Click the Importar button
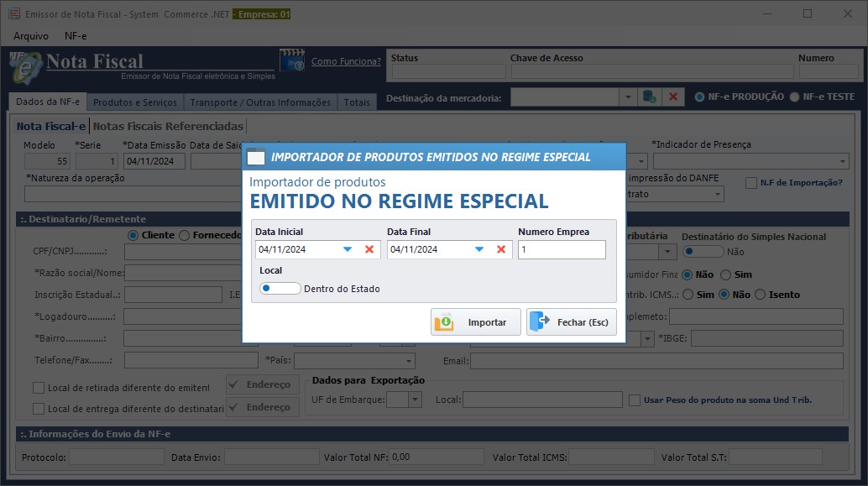Image resolution: width=868 pixels, height=486 pixels. pos(476,322)
